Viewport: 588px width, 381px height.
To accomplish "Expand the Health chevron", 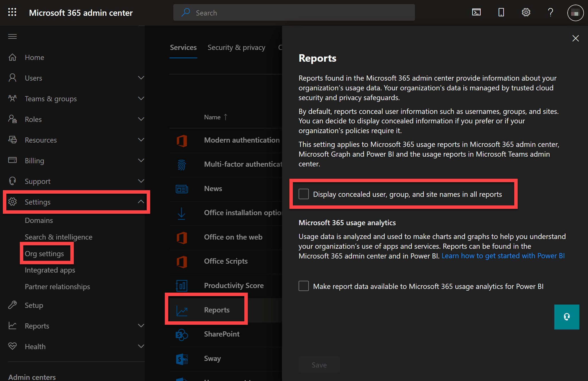I will point(141,346).
